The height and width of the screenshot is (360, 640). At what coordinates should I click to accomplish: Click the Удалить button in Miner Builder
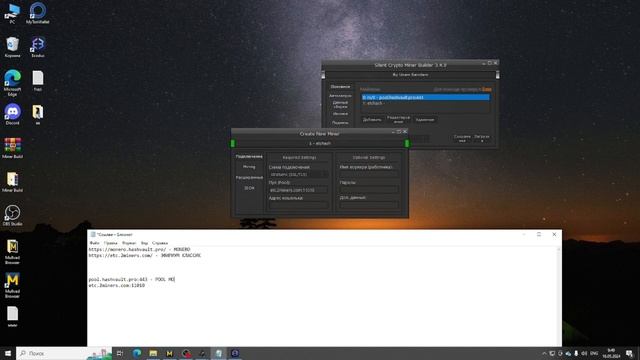424,120
